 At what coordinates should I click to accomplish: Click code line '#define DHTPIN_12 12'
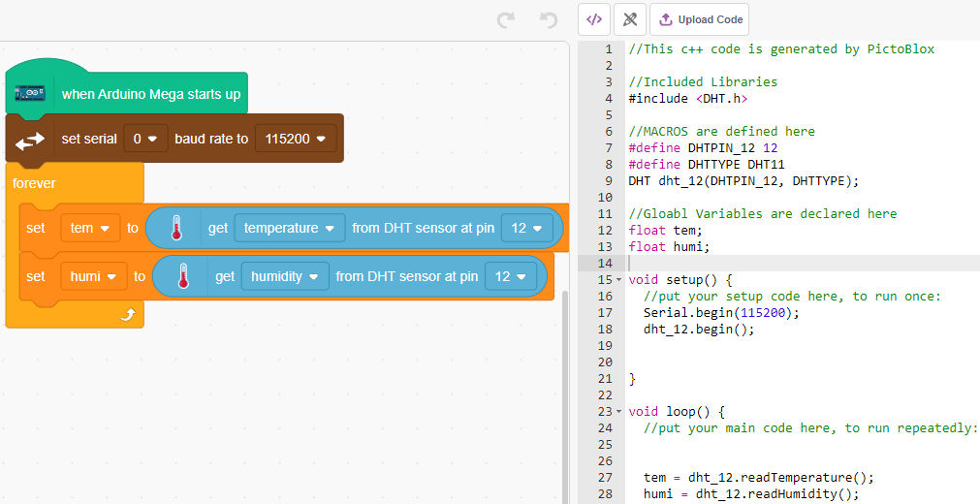(x=703, y=147)
